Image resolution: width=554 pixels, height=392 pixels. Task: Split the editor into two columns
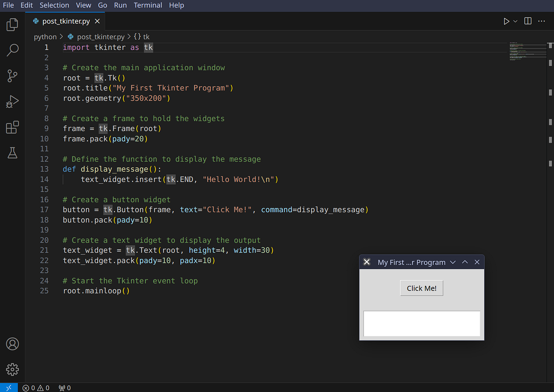point(527,21)
